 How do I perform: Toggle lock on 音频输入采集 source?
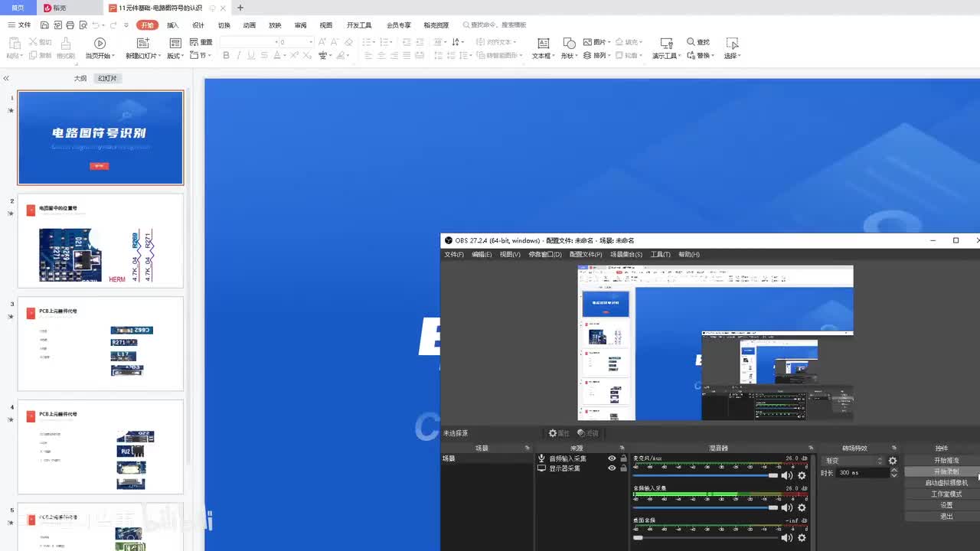[x=623, y=458]
